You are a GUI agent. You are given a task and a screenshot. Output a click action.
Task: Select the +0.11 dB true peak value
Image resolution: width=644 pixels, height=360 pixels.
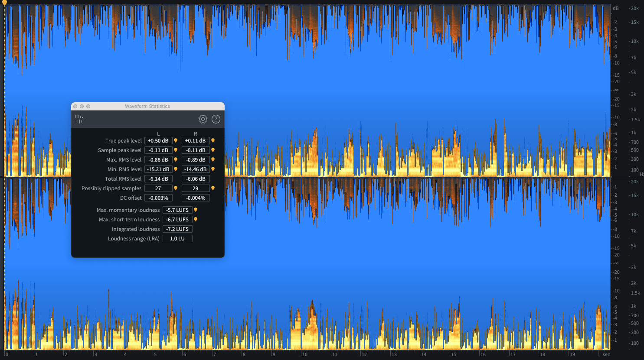(196, 141)
